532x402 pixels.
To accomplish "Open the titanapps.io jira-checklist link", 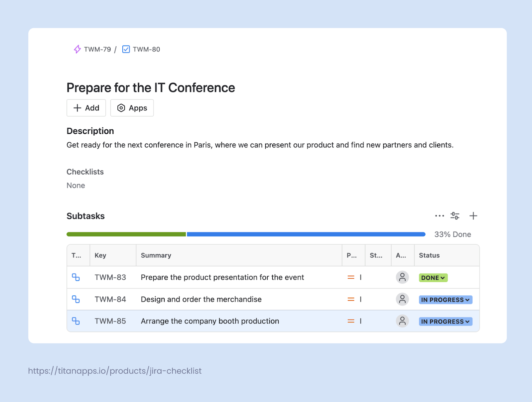I will pos(115,371).
